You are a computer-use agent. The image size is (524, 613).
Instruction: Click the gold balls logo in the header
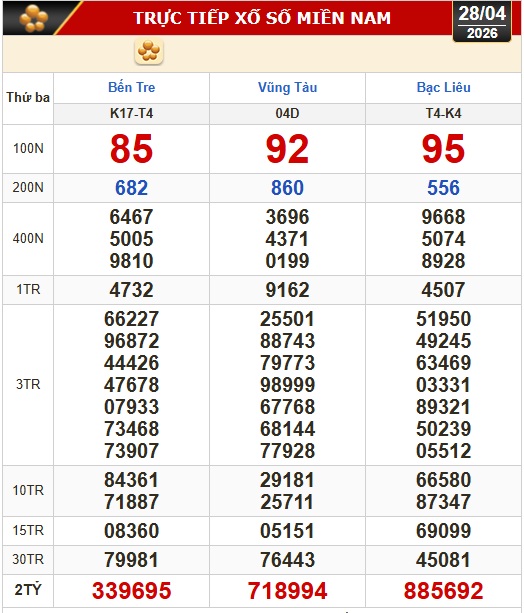coord(34,18)
